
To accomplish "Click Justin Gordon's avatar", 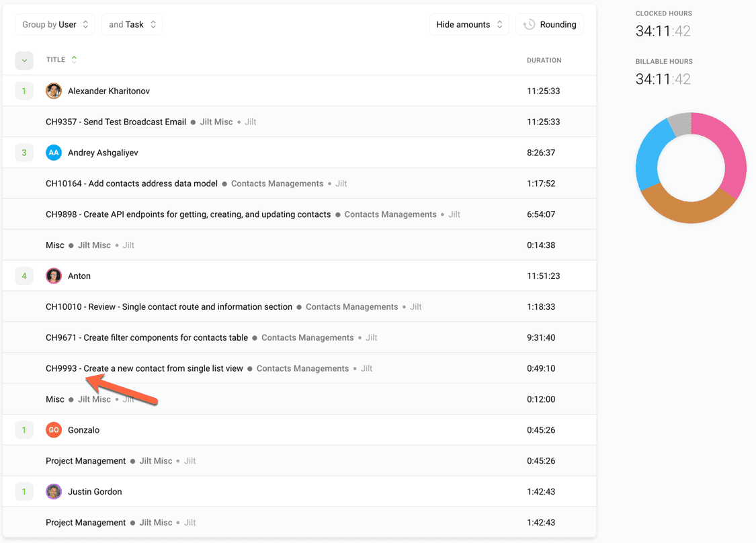I will (54, 491).
